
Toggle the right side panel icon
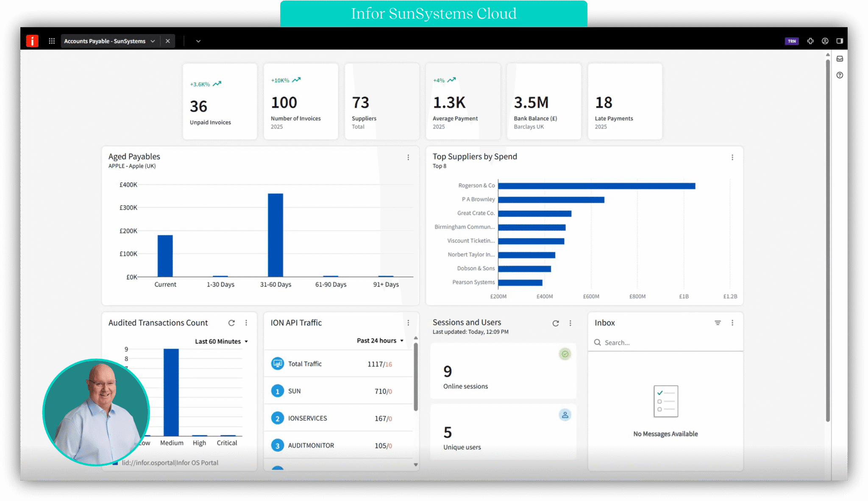840,41
